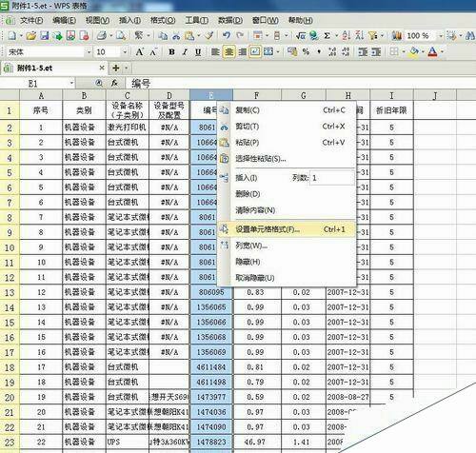Expand the new tab dropdown arrow beside plus
The image size is (476, 453).
127,68
